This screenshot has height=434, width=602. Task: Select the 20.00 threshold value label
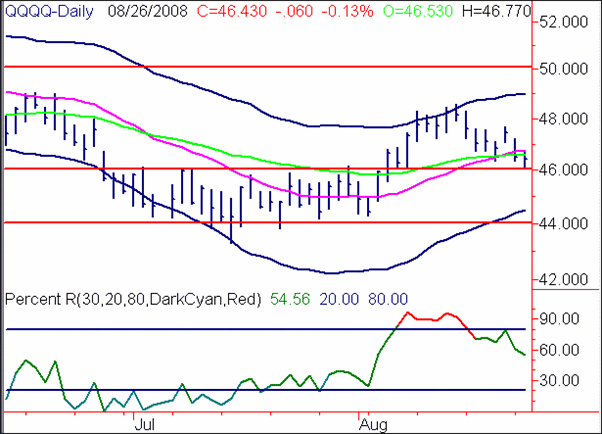[x=339, y=299]
